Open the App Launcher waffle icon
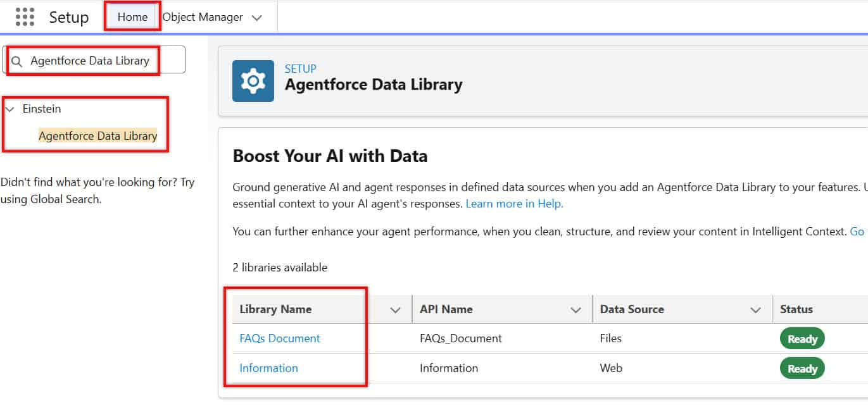This screenshot has height=415, width=868. click(x=24, y=17)
